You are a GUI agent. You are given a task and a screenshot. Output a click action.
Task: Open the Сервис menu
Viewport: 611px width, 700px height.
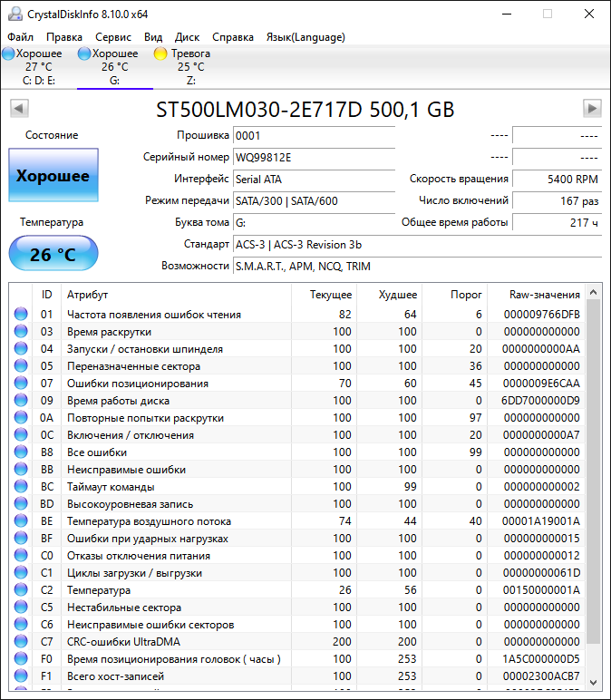tap(113, 37)
